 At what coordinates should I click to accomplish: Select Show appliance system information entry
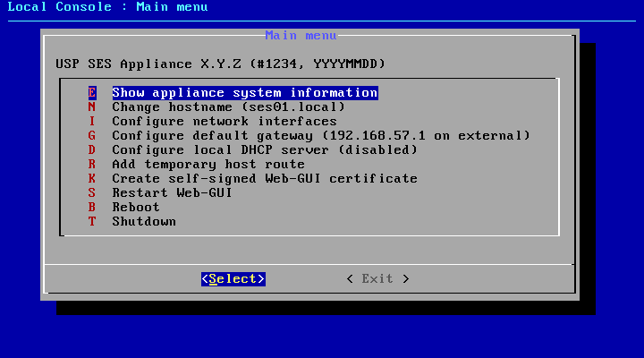coord(244,93)
